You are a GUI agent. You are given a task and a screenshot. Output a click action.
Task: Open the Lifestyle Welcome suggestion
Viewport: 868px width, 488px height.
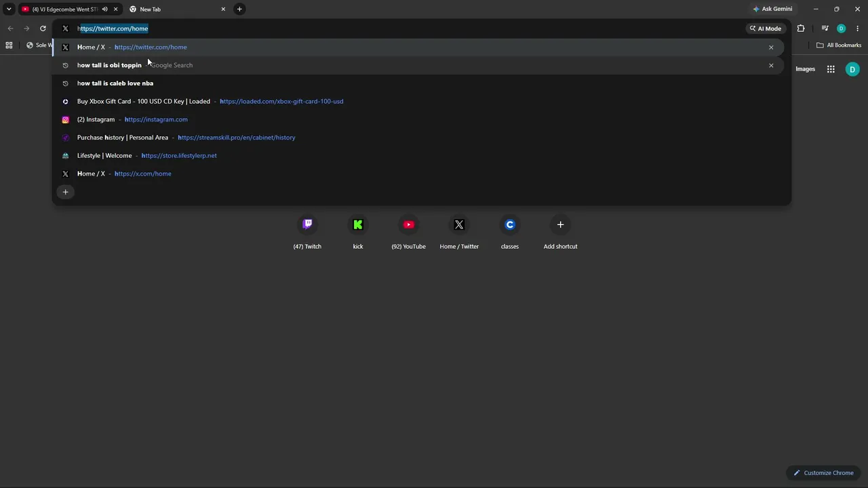418,156
